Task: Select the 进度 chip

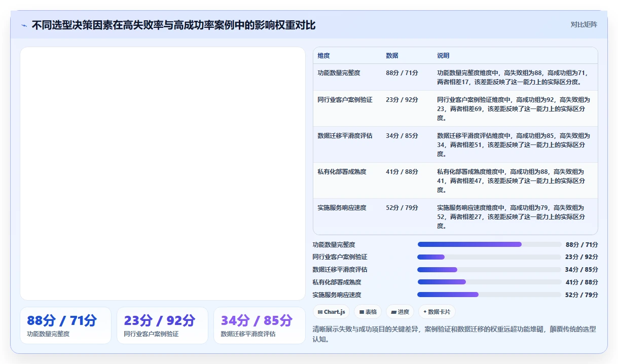Action: [400, 312]
